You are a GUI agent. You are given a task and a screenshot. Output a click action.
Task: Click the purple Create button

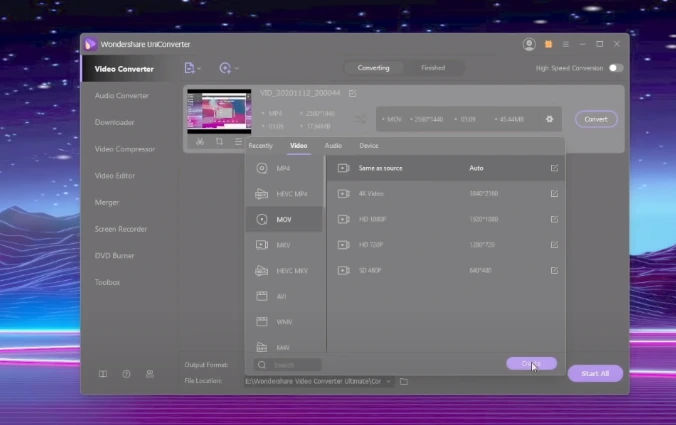coord(531,363)
